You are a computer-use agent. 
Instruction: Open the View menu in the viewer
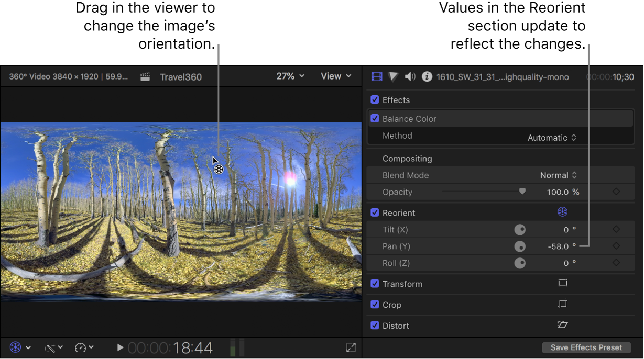[x=335, y=76]
